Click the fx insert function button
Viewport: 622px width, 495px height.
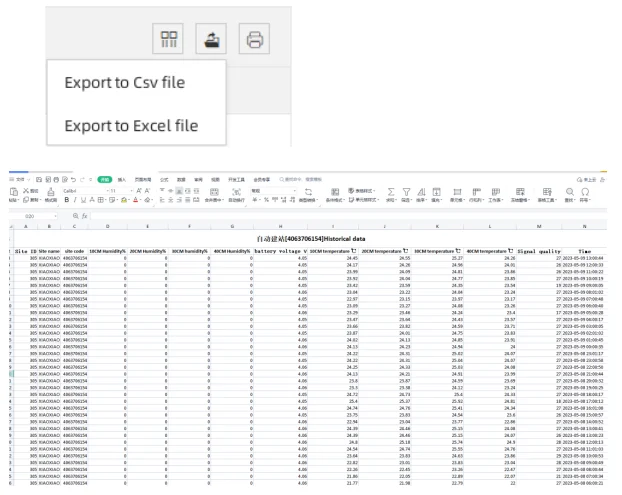coord(84,216)
